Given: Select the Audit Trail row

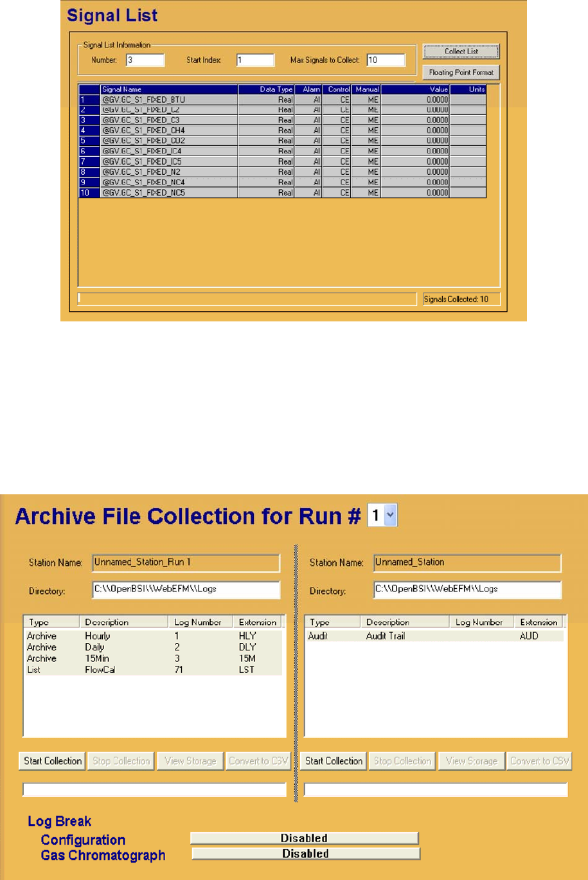Looking at the screenshot, I should pos(434,636).
